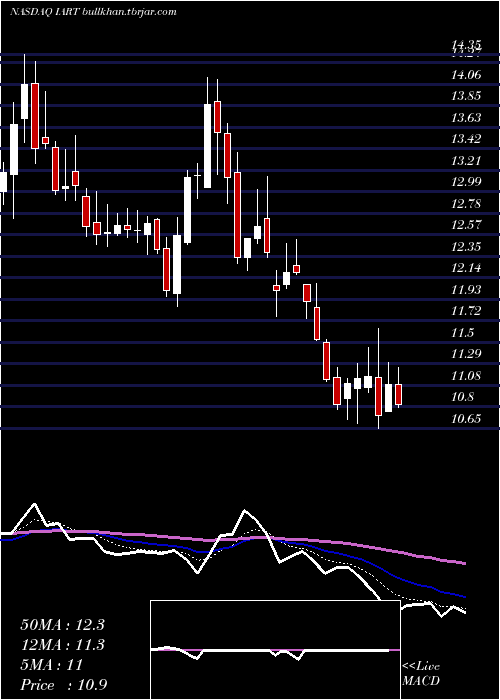Click the 12.99 price axis label
The height and width of the screenshot is (700, 500).
pos(466,182)
